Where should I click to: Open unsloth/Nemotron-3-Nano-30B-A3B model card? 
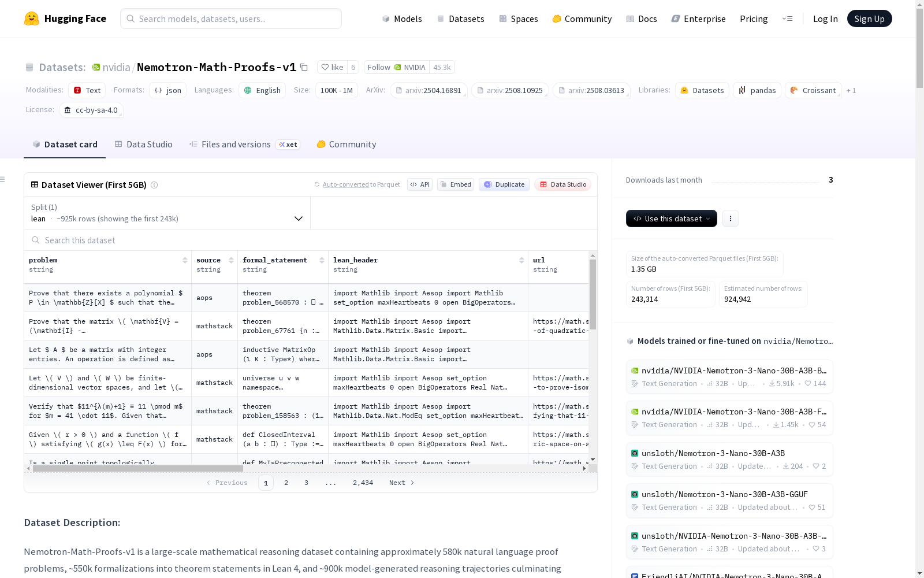(x=729, y=459)
